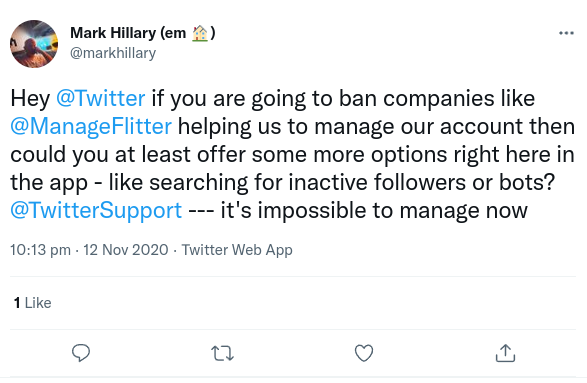The width and height of the screenshot is (587, 383).
Task: Click the tweet text starting with Hey
Action: (293, 154)
